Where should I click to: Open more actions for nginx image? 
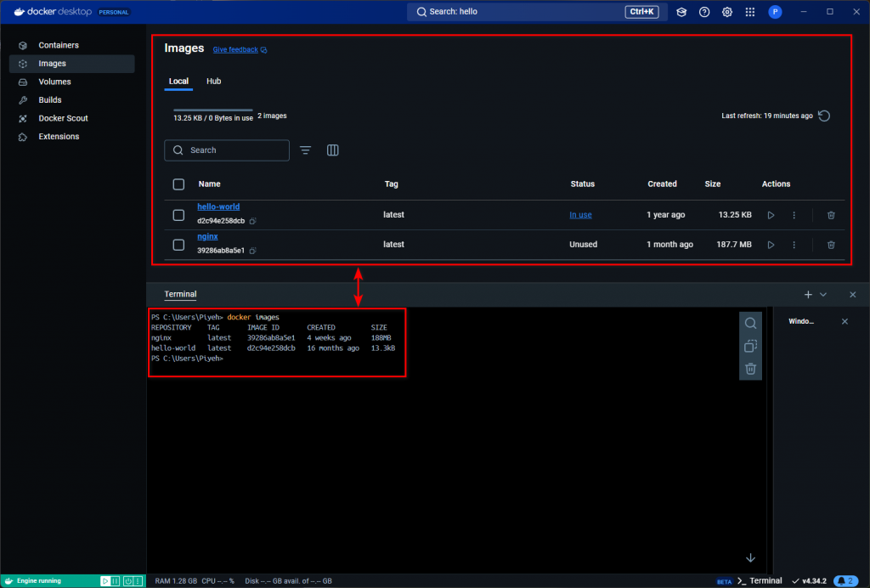click(794, 245)
